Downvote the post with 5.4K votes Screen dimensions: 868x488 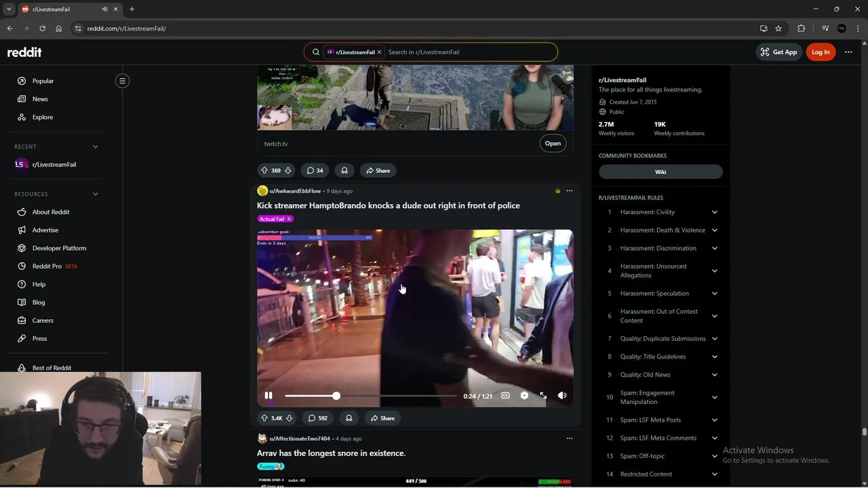point(289,418)
